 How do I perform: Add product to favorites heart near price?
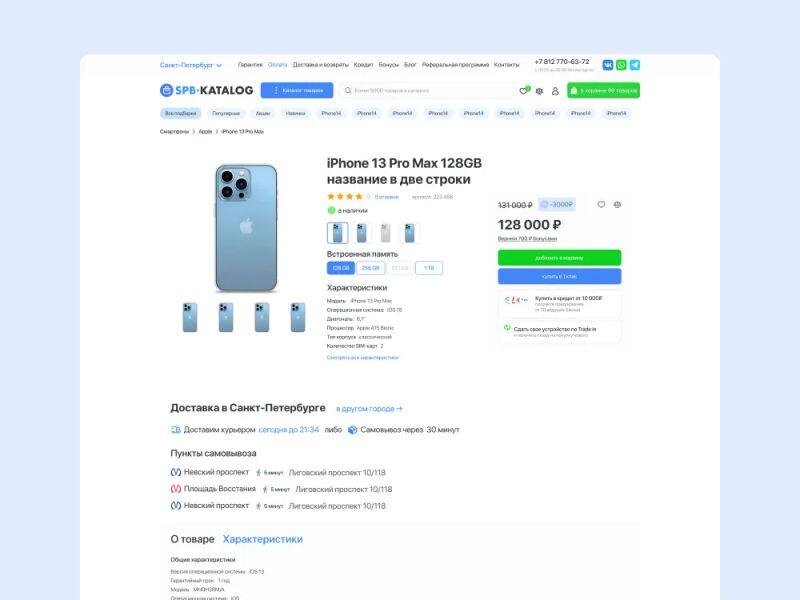[x=601, y=205]
